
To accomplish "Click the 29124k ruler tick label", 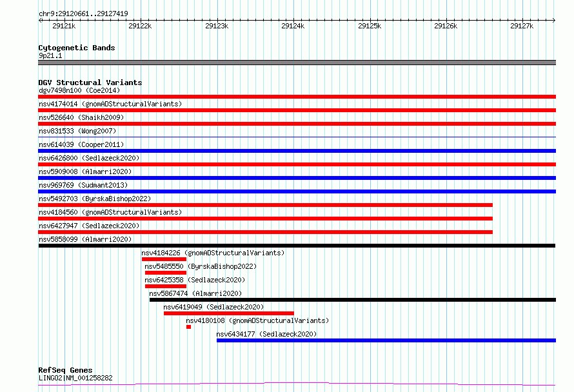I will click(293, 26).
